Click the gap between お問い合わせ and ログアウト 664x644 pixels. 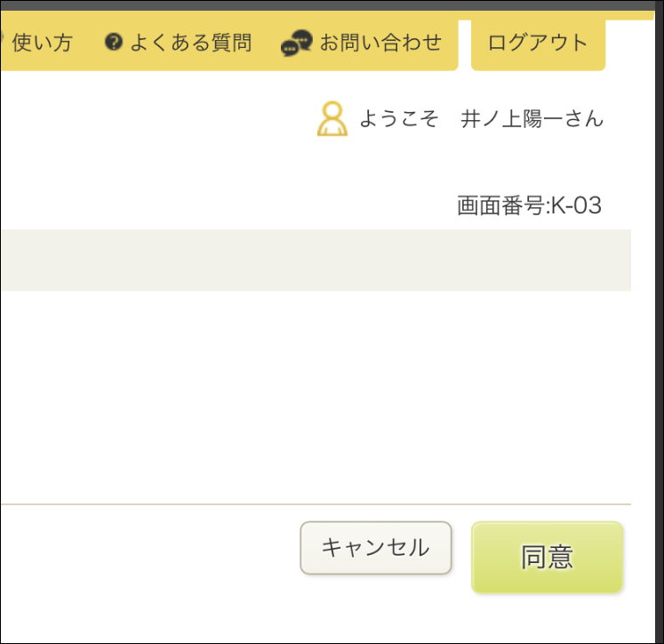click(x=465, y=42)
